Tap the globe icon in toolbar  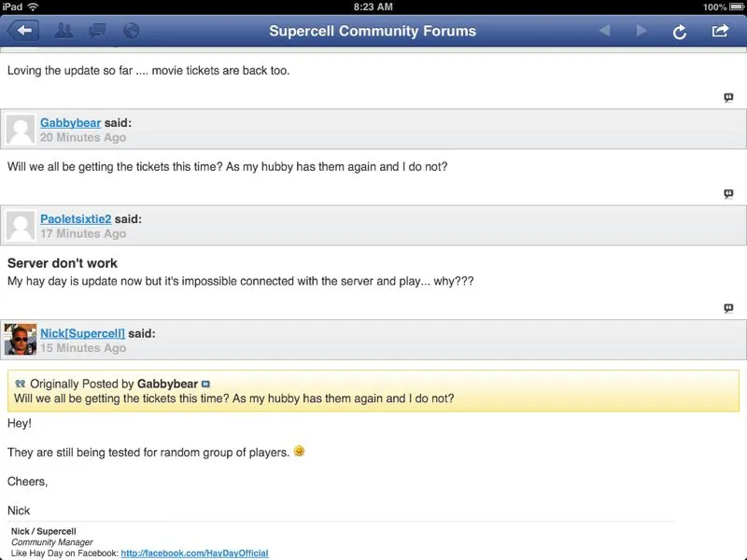tap(131, 31)
